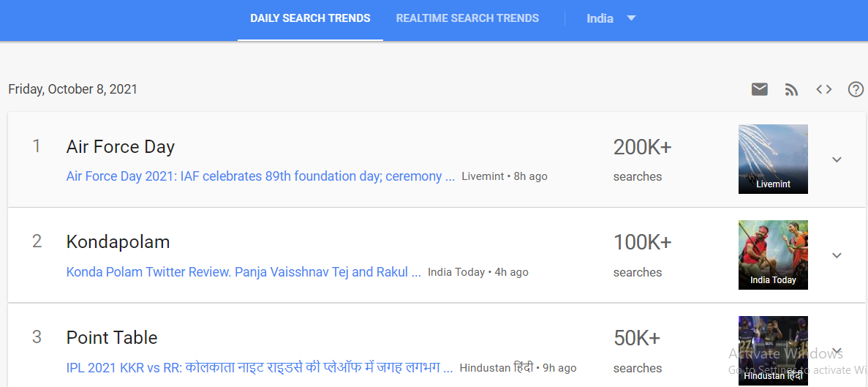Image resolution: width=868 pixels, height=387 pixels.
Task: Click the embed code icon
Action: (x=824, y=89)
